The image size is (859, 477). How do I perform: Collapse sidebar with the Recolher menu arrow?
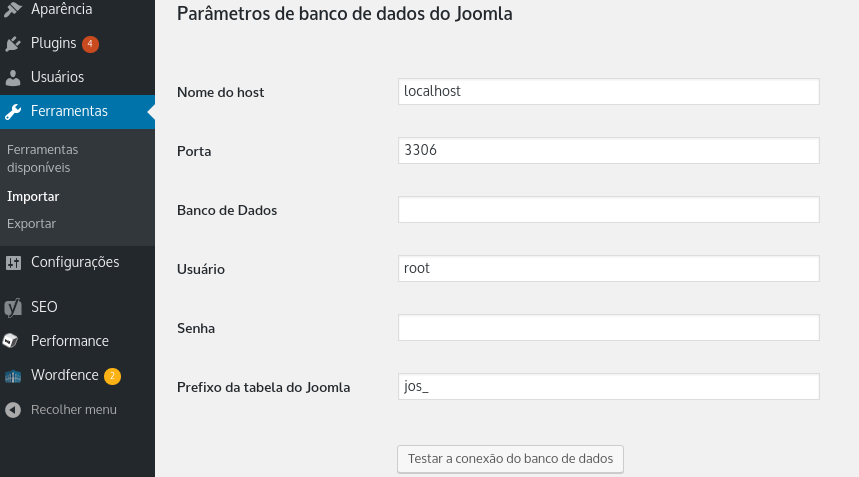(13, 410)
